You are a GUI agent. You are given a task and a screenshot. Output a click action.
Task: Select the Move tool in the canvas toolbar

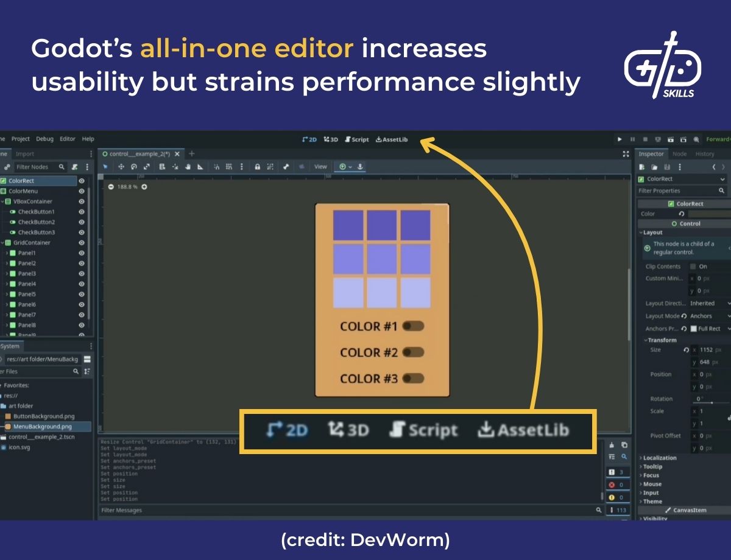tap(121, 166)
